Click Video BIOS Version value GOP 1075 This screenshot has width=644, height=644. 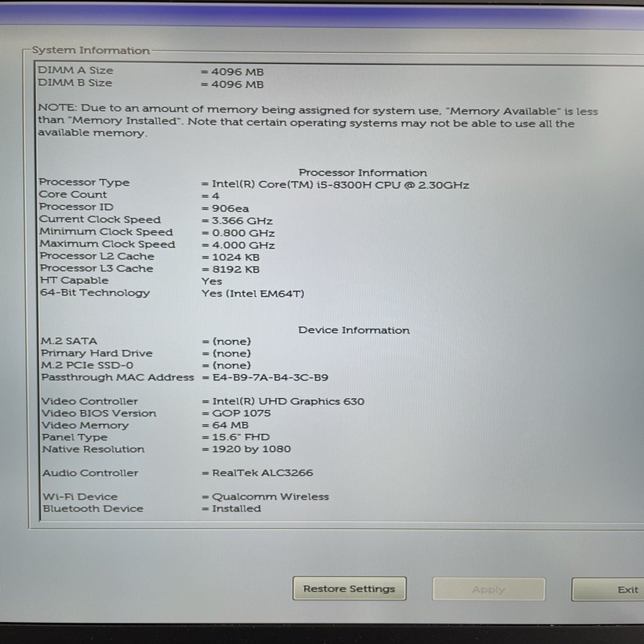point(242,413)
